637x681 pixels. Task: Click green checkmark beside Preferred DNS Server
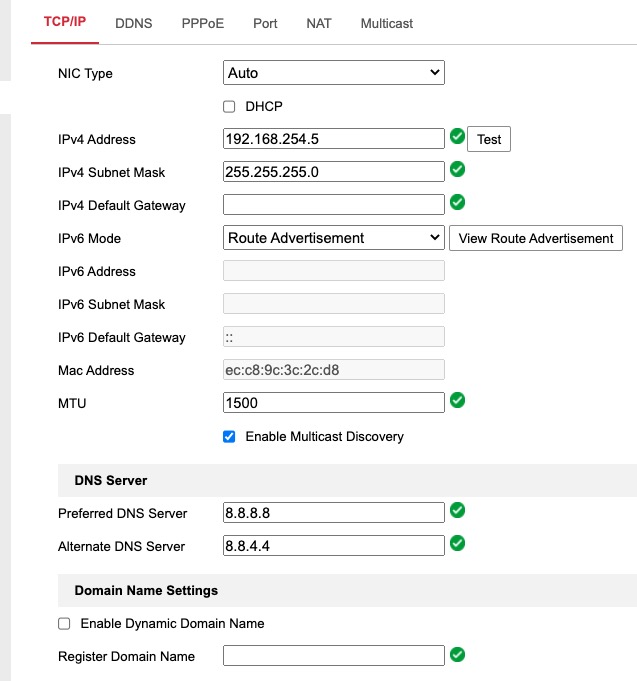point(457,511)
